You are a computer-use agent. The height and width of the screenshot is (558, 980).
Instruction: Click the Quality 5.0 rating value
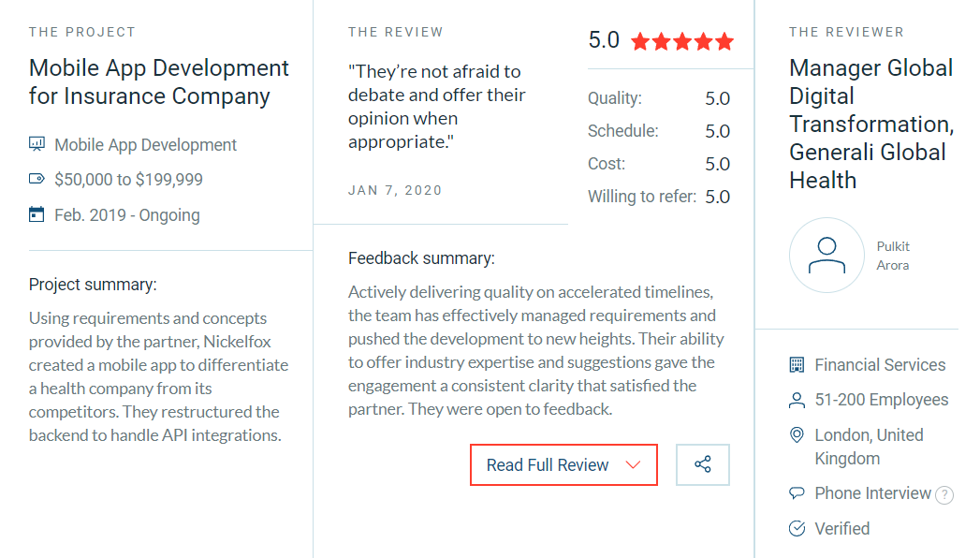[719, 97]
